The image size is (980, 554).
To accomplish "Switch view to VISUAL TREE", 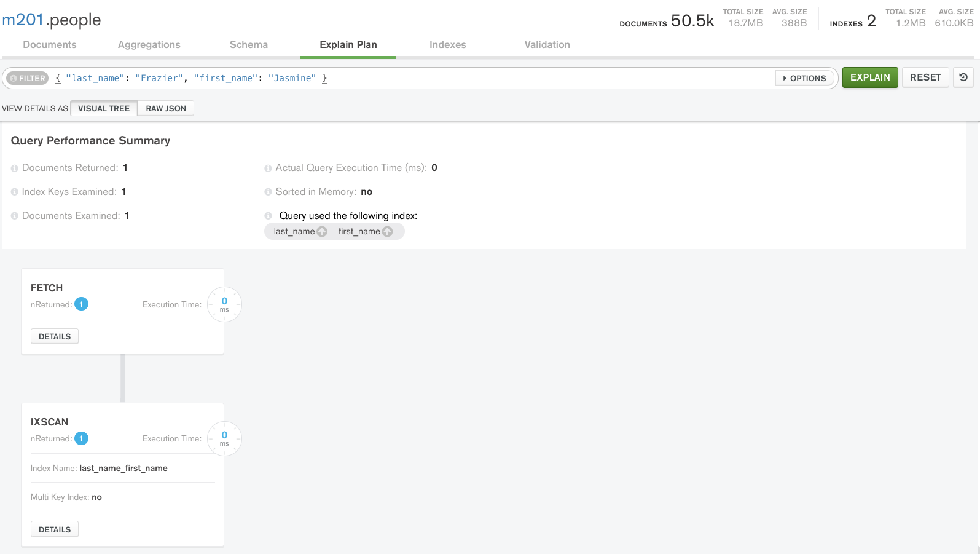I will coord(104,108).
